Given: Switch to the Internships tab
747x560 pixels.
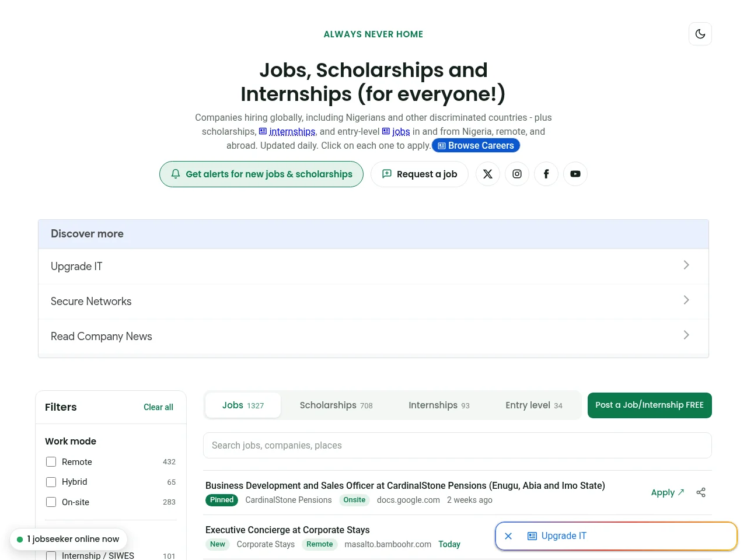Looking at the screenshot, I should click(x=439, y=405).
